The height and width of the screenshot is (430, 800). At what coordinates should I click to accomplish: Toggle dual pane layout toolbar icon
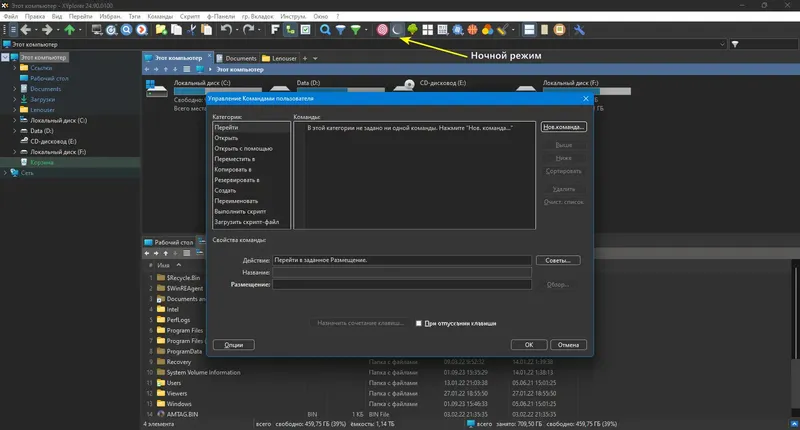pos(529,30)
